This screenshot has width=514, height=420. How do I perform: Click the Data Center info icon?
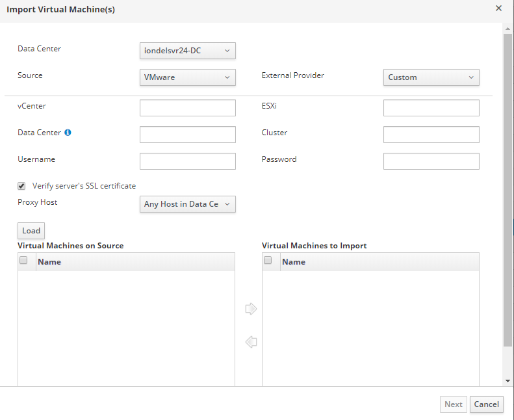click(68, 133)
